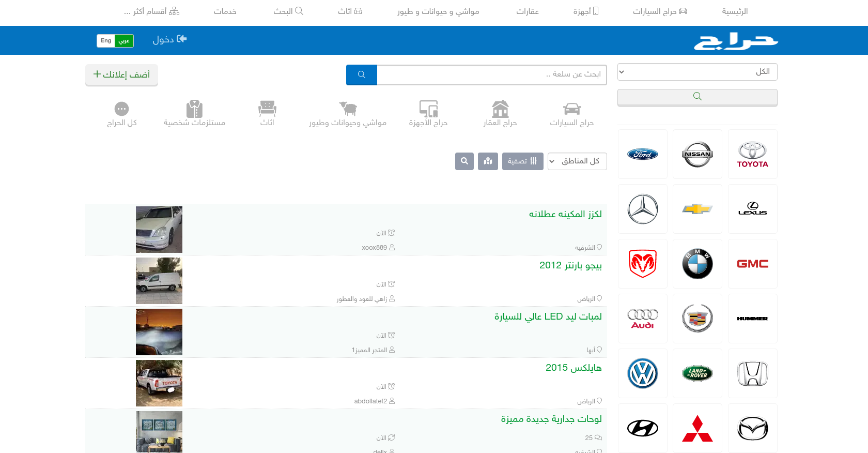Focus the ابحث عن سلعة search field
Image resolution: width=868 pixels, height=453 pixels.
tap(492, 75)
